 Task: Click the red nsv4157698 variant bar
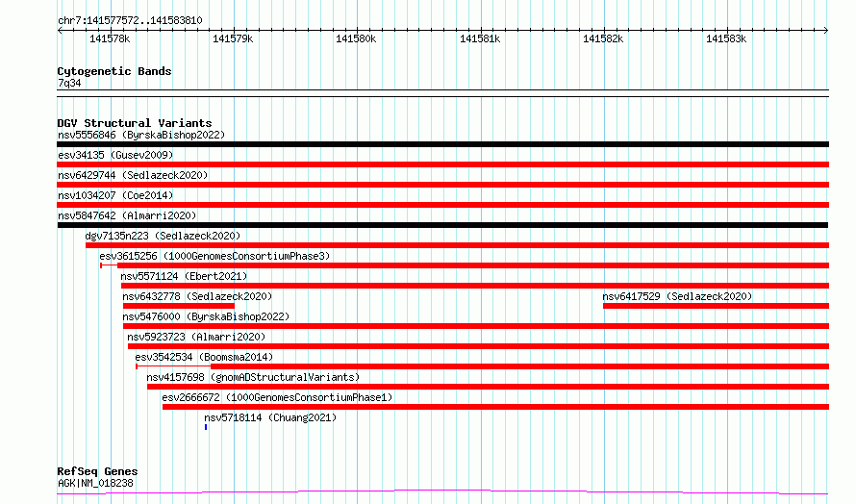(488, 387)
